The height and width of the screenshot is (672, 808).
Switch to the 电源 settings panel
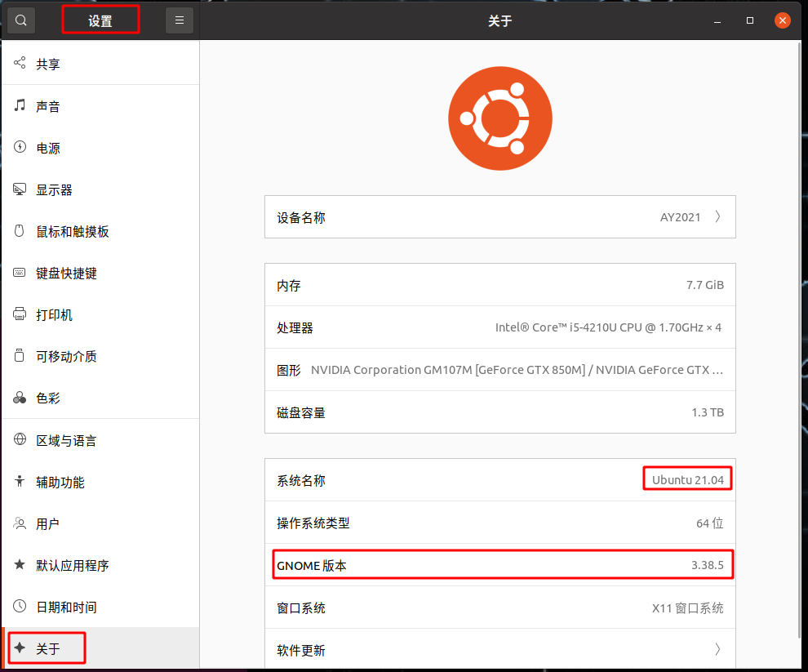[100, 148]
